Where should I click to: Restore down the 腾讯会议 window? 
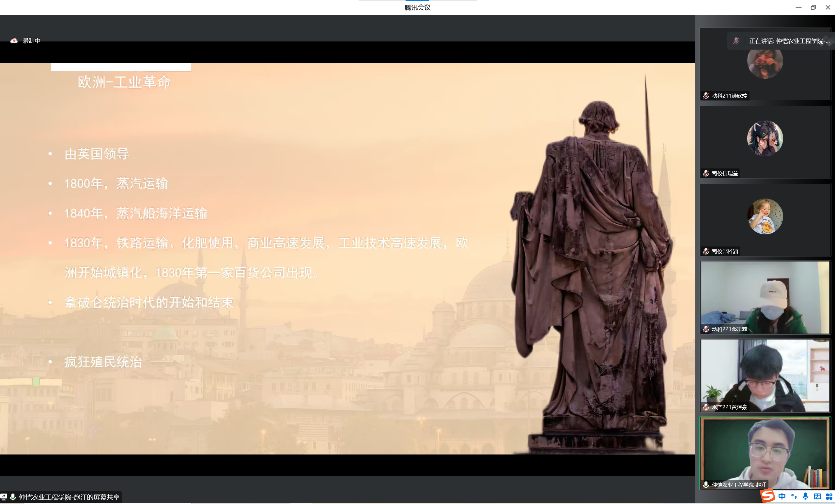(x=813, y=8)
